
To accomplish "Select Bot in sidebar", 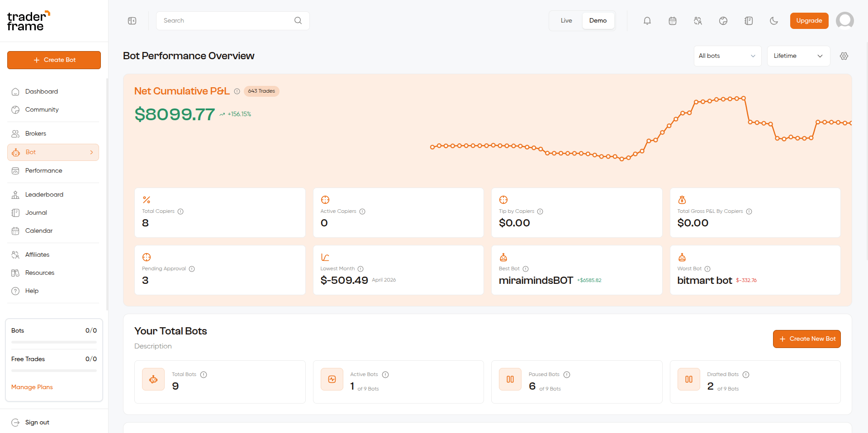I will coord(53,152).
